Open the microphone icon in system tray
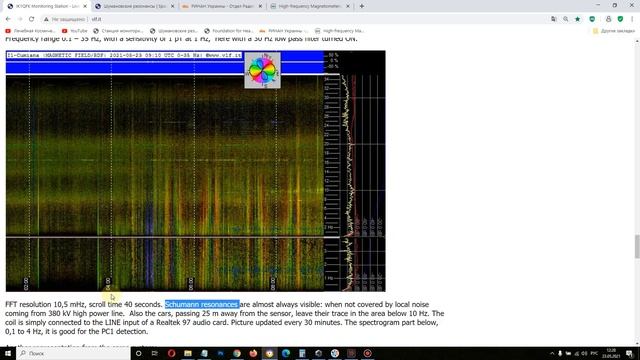Screen dimensions: 640x360 pyautogui.click(x=560, y=353)
